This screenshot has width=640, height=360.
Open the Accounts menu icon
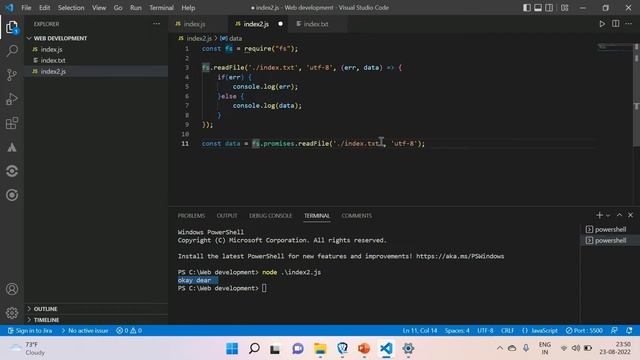point(12,289)
